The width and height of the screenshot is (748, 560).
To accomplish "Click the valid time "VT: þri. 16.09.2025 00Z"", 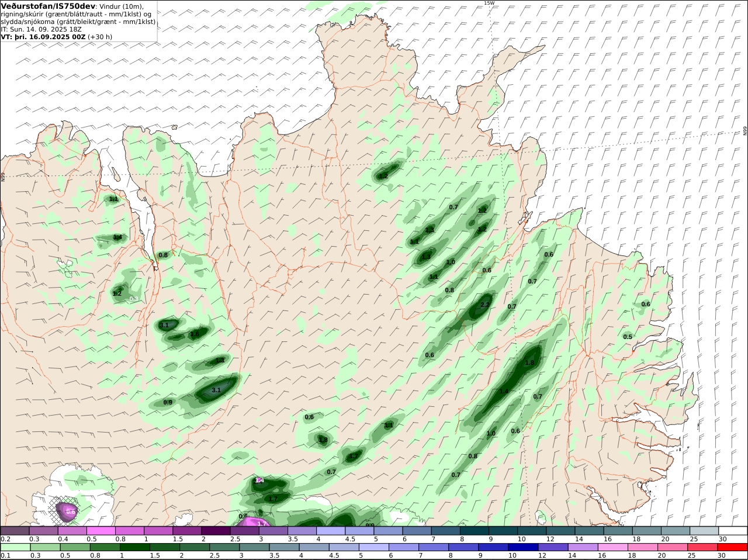I will point(43,36).
